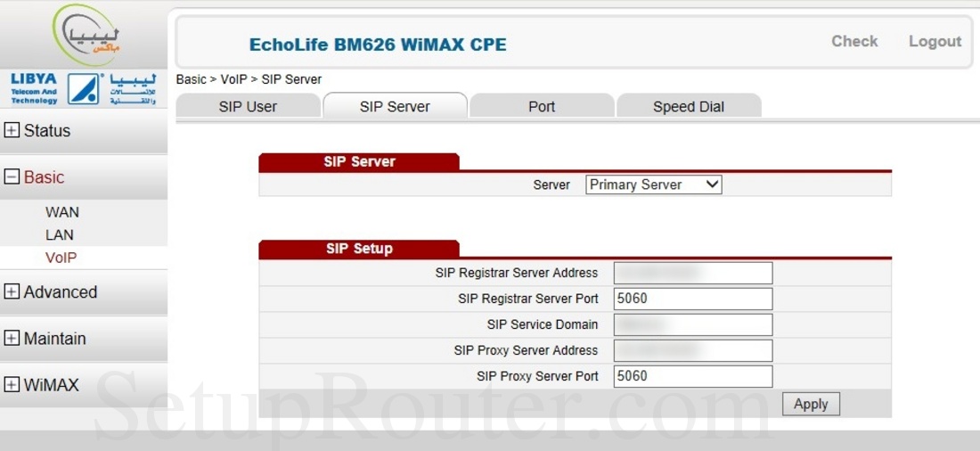
Task: Click the Basic menu label
Action: (x=44, y=177)
